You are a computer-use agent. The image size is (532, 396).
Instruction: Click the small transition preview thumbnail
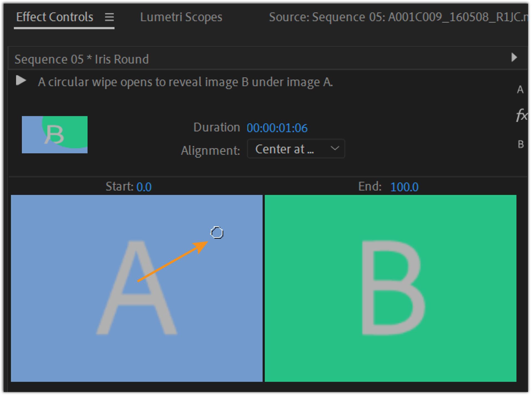(55, 134)
